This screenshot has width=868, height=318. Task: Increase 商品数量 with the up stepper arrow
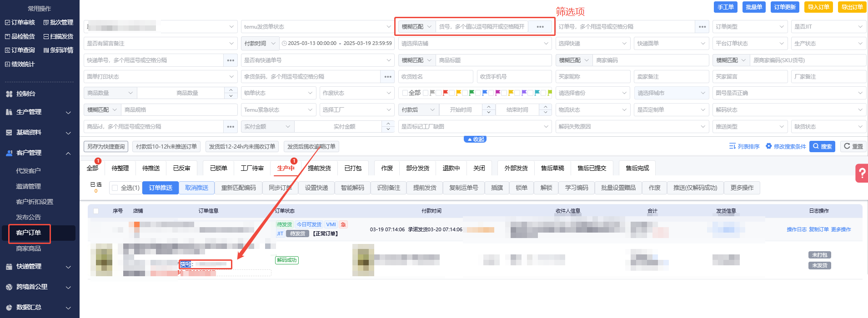click(231, 90)
